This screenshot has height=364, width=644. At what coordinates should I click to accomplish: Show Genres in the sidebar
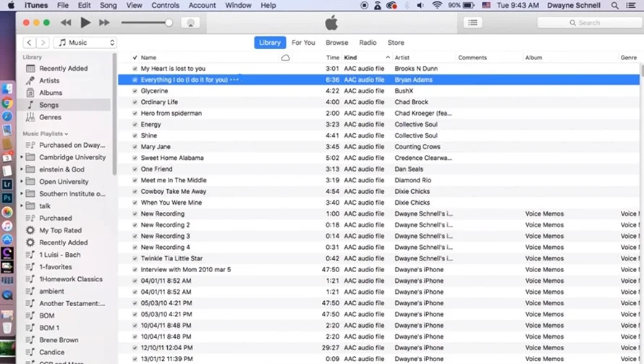coord(50,117)
